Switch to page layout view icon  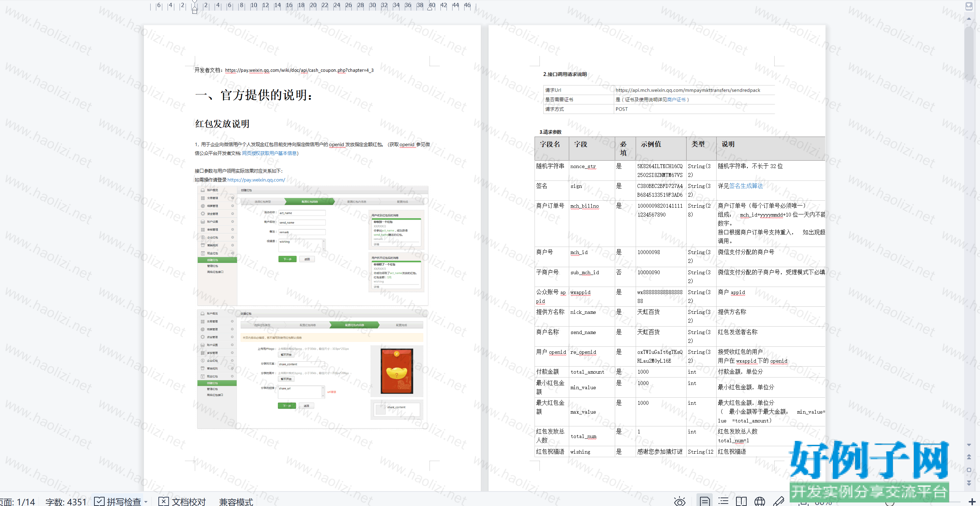tap(704, 501)
